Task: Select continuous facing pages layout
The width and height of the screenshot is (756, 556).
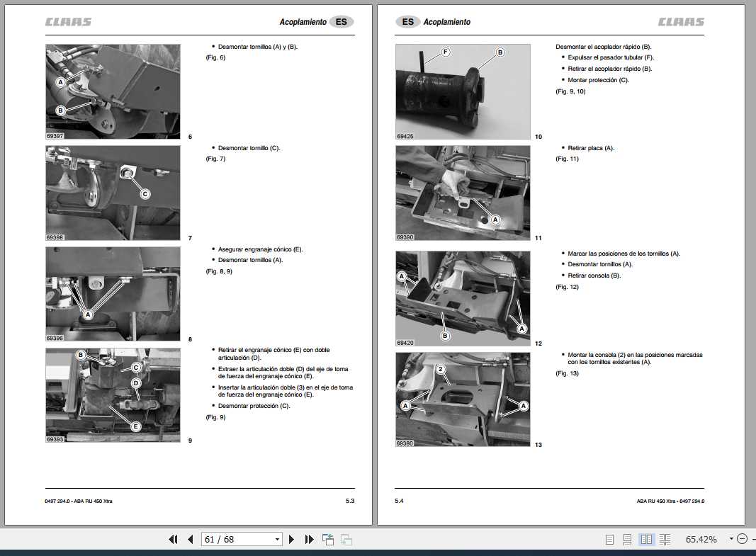Action: pyautogui.click(x=665, y=540)
